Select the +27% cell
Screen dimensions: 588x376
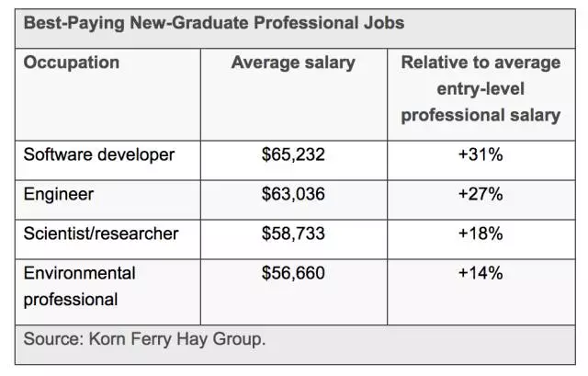(481, 194)
